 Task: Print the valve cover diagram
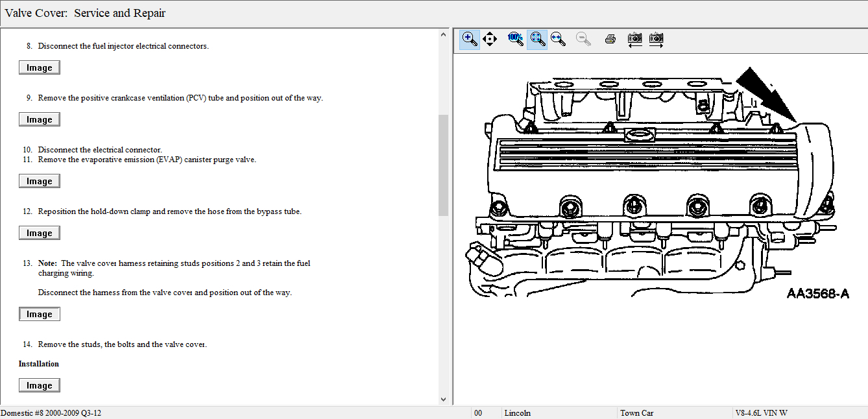610,39
